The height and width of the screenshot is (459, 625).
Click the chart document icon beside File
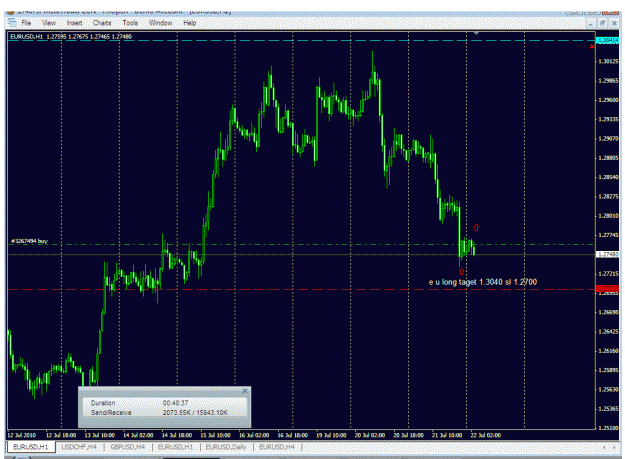12,22
